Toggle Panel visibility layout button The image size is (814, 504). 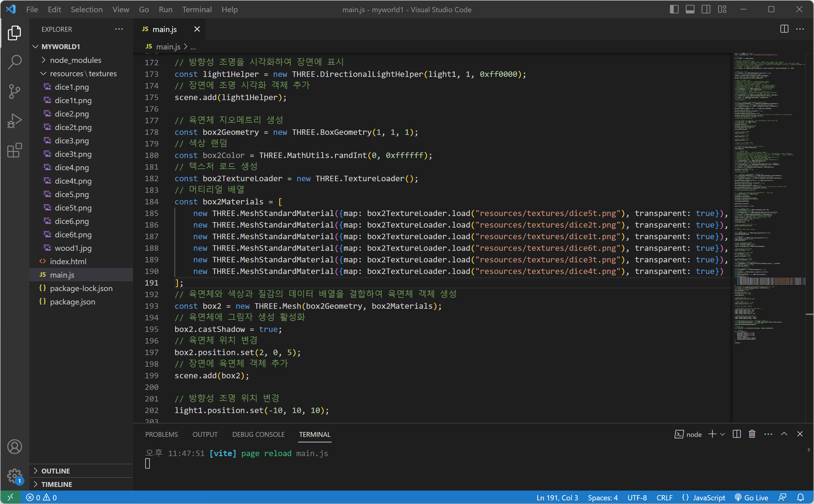pos(690,9)
